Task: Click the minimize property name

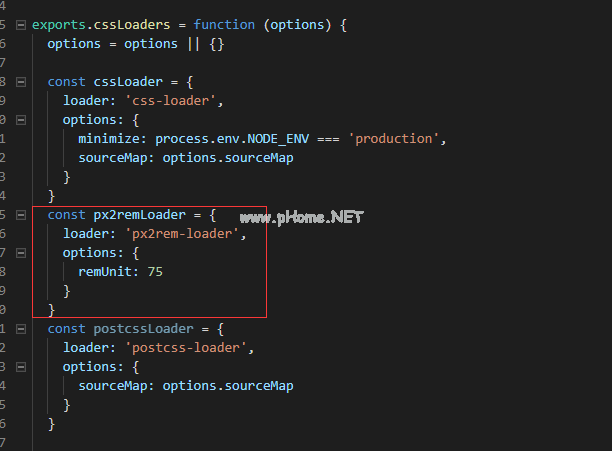Action: 112,139
